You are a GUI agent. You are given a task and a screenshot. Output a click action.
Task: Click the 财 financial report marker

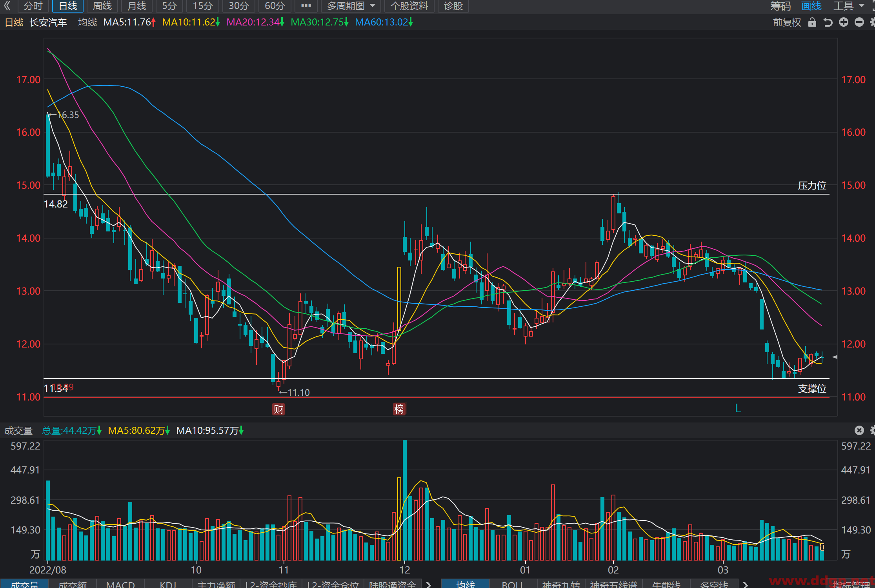coord(278,409)
